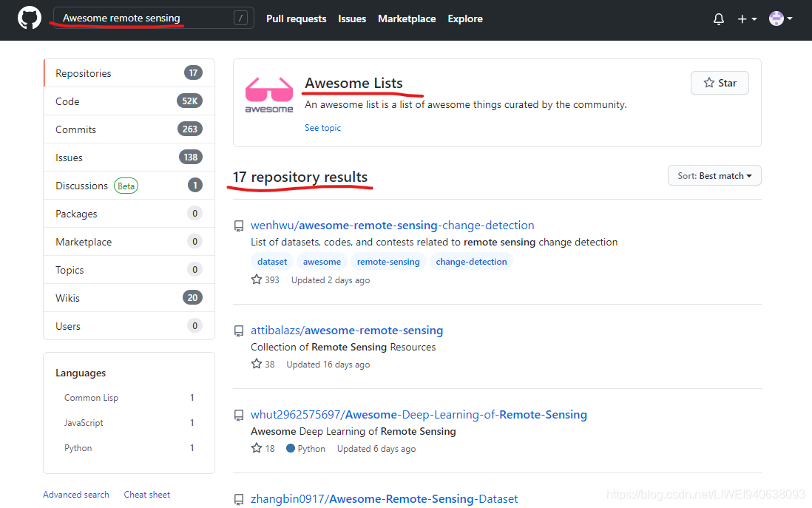Open the user avatar menu

click(780, 18)
